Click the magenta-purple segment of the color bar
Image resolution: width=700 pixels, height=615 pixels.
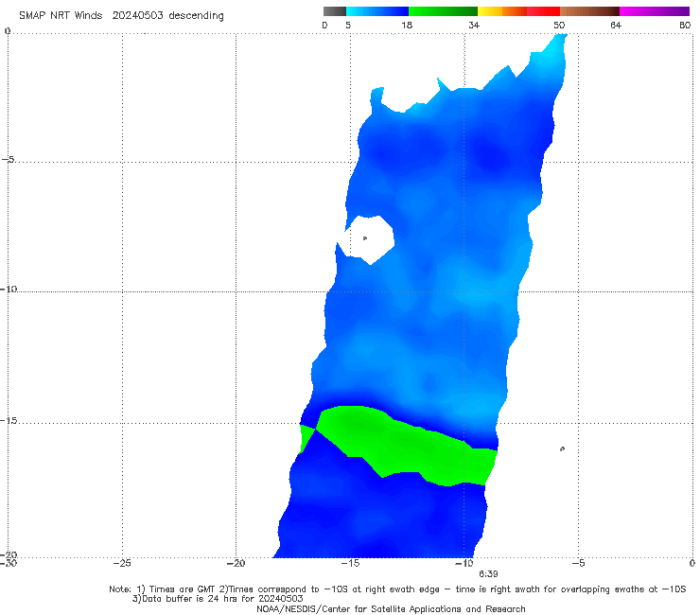655,11
